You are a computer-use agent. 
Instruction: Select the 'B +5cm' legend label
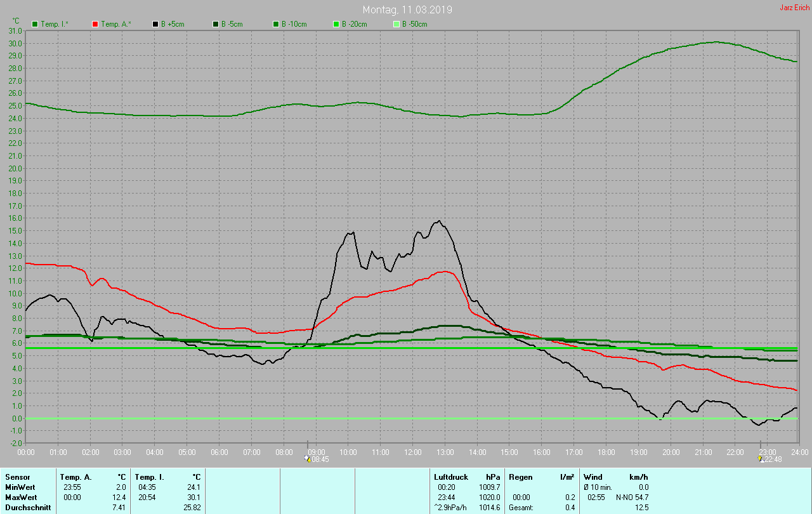click(x=173, y=24)
